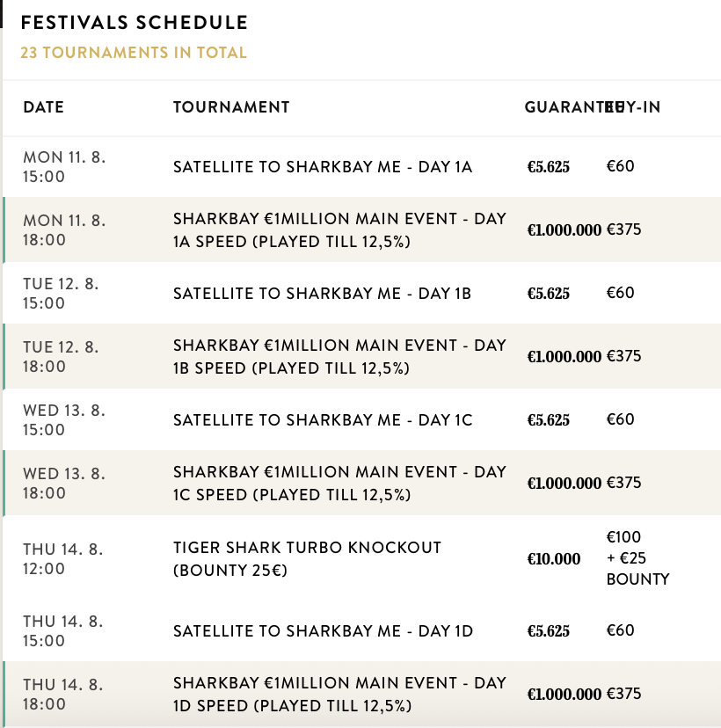View Satellite to Sharkbay ME Day 1C

(x=323, y=419)
